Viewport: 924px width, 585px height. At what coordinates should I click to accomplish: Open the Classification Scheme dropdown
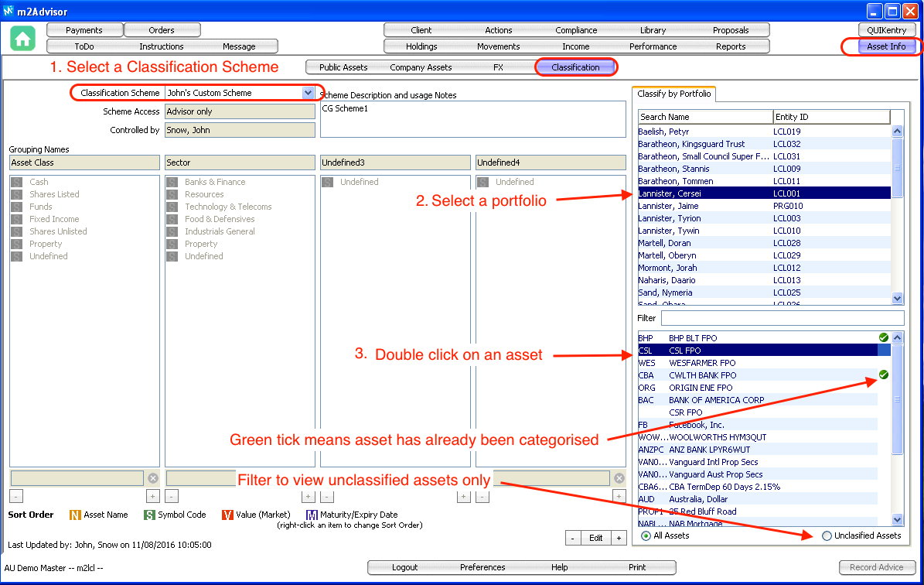[x=308, y=93]
